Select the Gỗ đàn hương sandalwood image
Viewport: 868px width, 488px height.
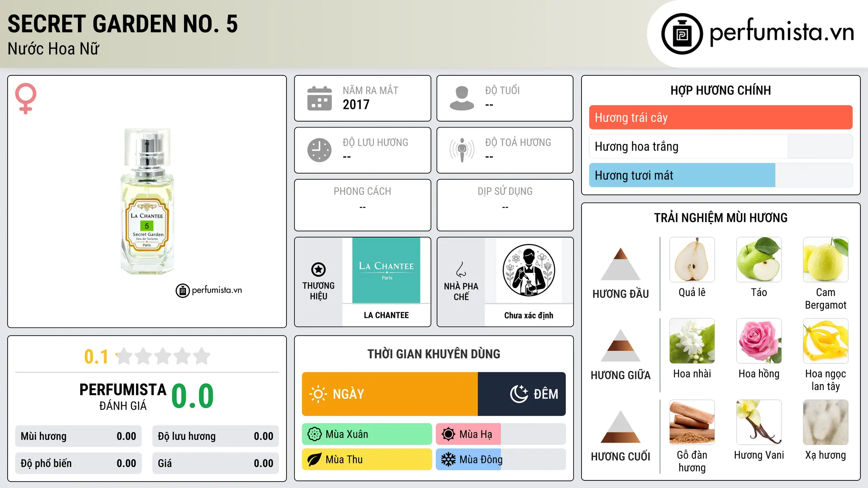click(x=692, y=422)
